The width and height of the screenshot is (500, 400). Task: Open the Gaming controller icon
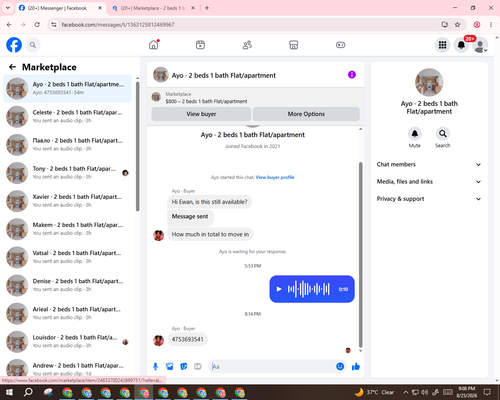[x=340, y=45]
